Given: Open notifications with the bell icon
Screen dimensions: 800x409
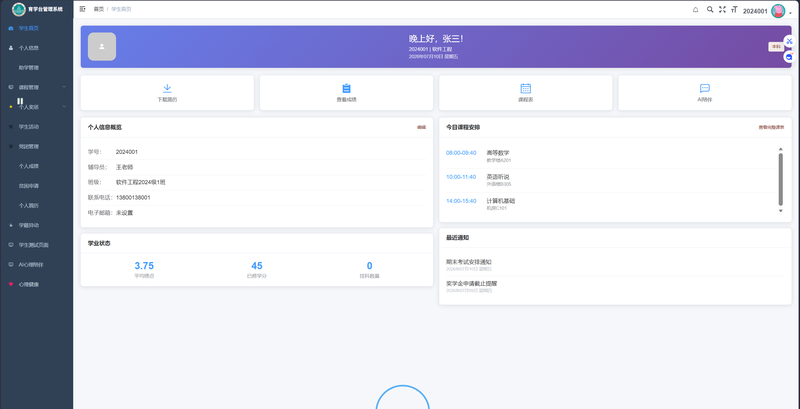Looking at the screenshot, I should coord(695,10).
